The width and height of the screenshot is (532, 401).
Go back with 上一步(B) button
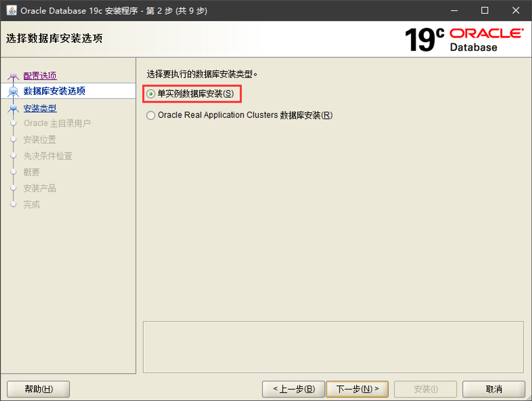(293, 389)
